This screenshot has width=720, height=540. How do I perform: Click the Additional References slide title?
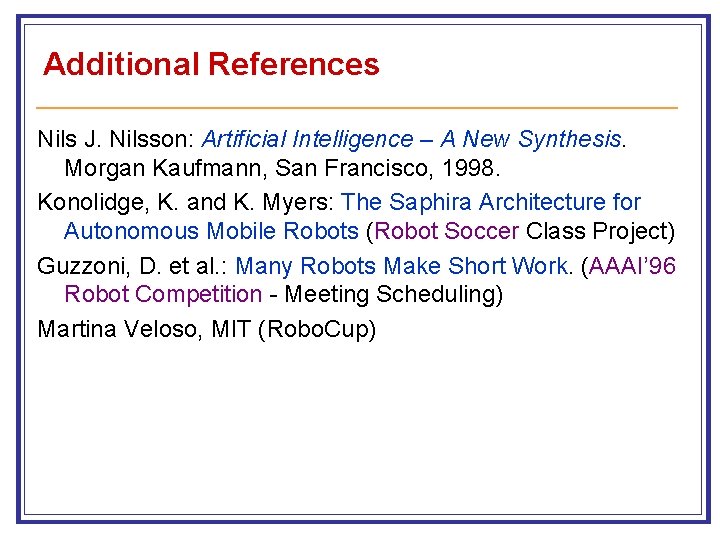(211, 65)
